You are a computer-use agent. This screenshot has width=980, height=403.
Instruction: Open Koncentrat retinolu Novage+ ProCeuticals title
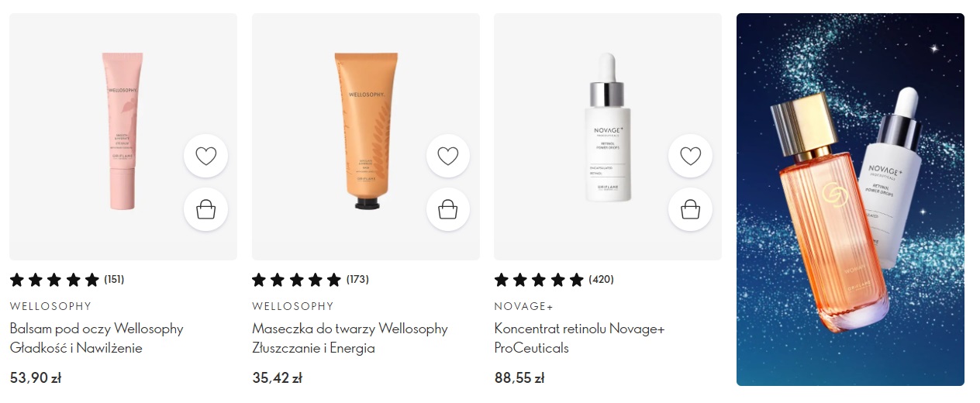[580, 338]
